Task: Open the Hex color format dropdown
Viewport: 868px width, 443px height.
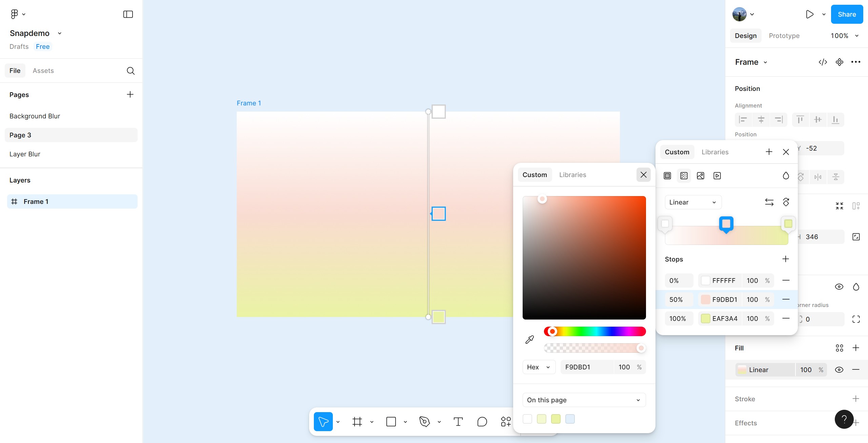Action: 539,367
